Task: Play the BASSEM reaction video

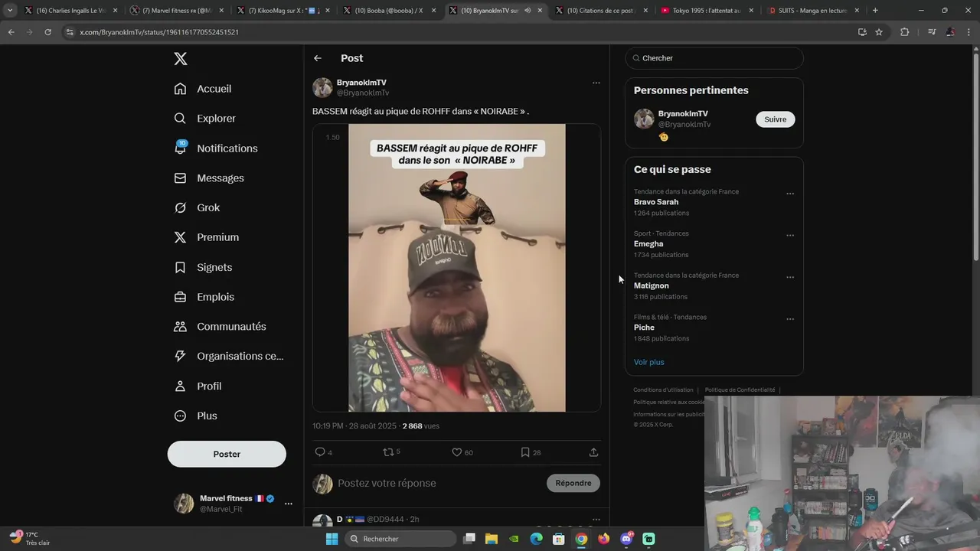Action: 457,268
